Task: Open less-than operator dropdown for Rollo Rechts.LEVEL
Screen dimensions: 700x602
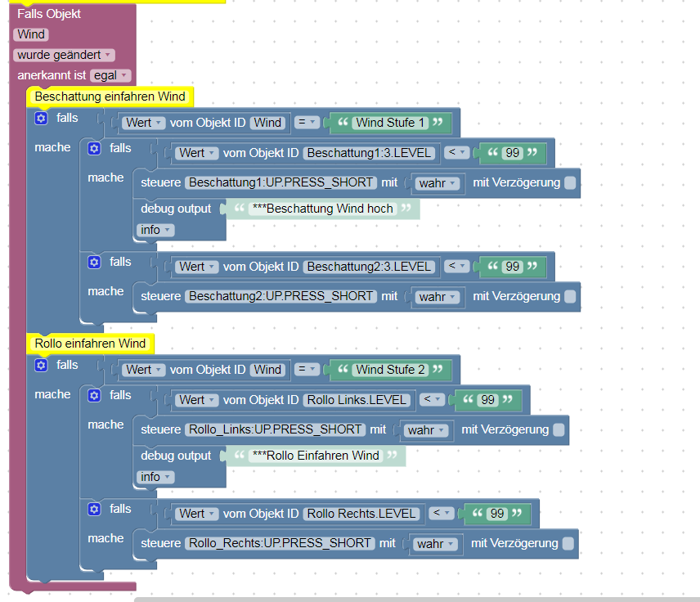Action: tap(442, 513)
